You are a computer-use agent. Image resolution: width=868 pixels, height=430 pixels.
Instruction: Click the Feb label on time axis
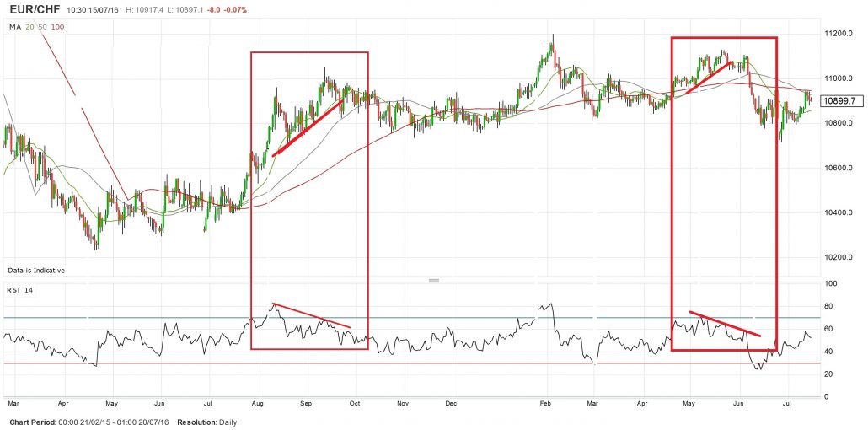(546, 405)
